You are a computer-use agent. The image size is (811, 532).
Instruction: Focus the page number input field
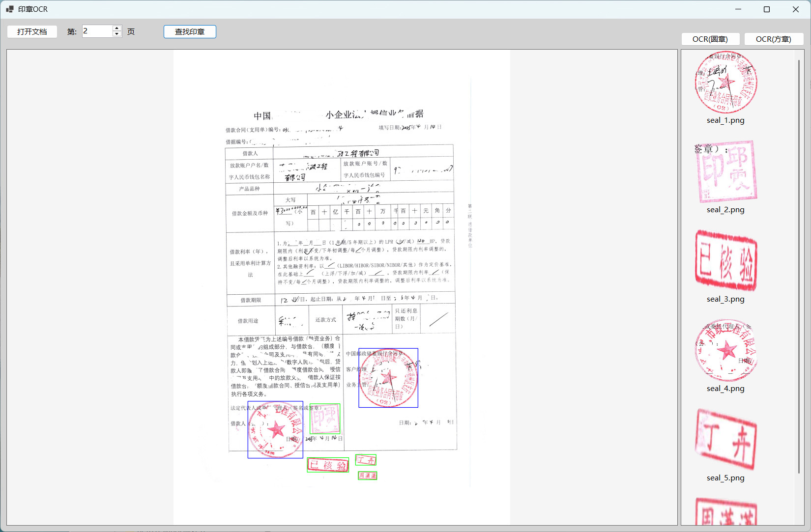click(97, 31)
